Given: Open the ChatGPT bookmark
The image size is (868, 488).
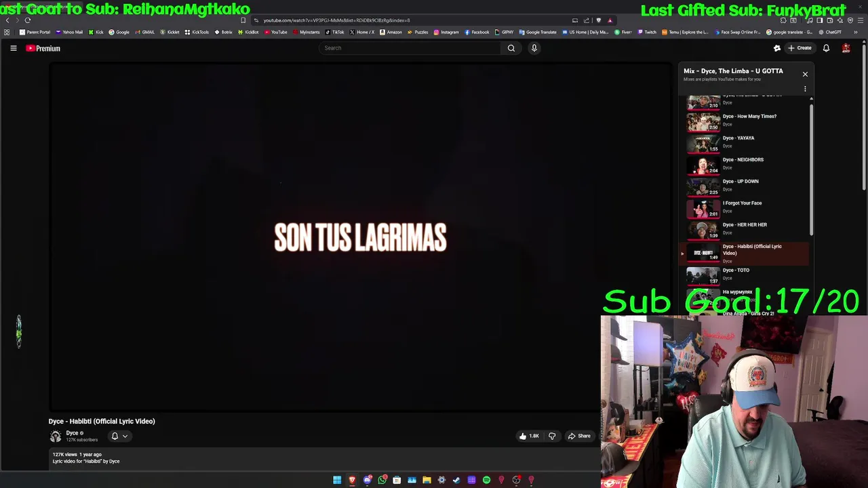Looking at the screenshot, I should tap(830, 32).
